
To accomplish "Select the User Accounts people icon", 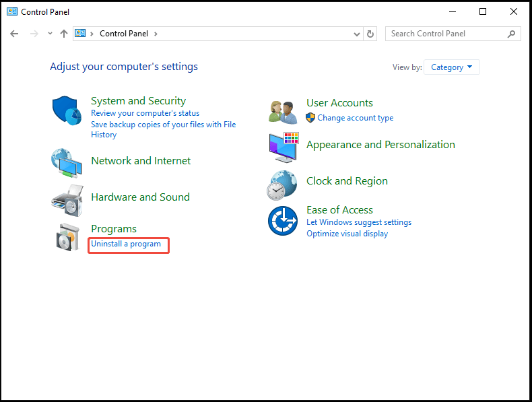I will (283, 112).
